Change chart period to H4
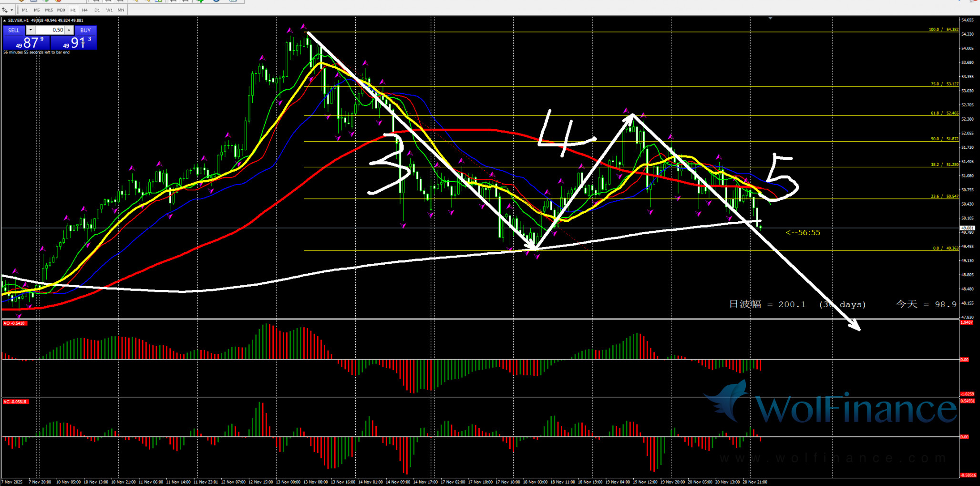Viewport: 980px width, 486px height. (85, 10)
